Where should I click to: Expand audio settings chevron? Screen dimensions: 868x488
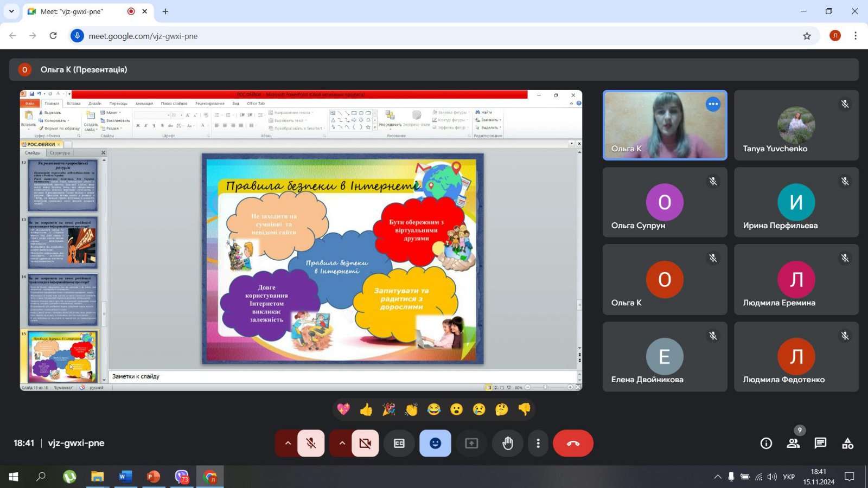pos(288,444)
